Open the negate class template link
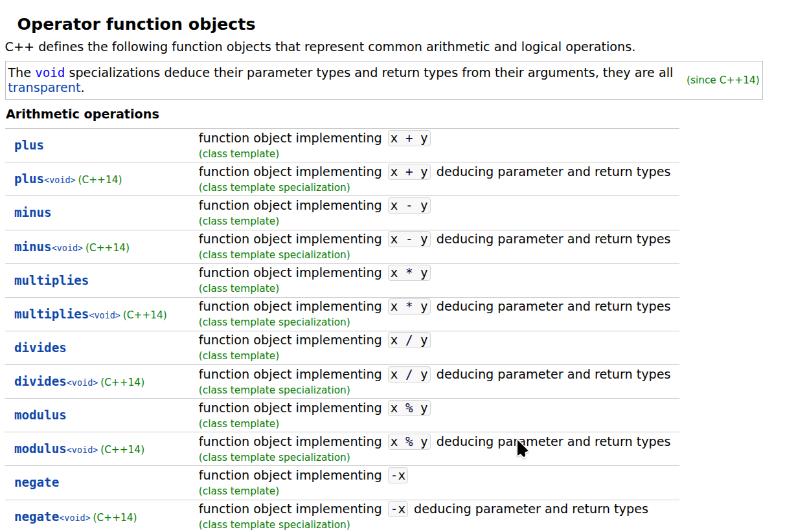 (x=36, y=483)
